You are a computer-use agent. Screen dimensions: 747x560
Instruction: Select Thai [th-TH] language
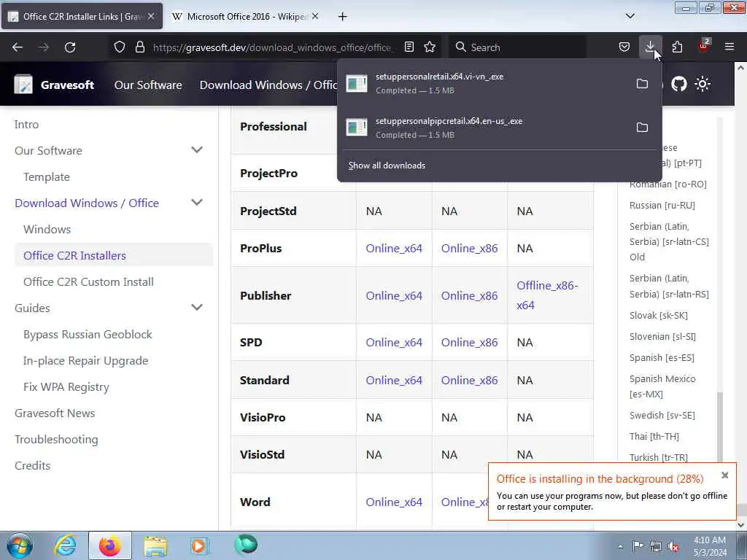(x=654, y=436)
